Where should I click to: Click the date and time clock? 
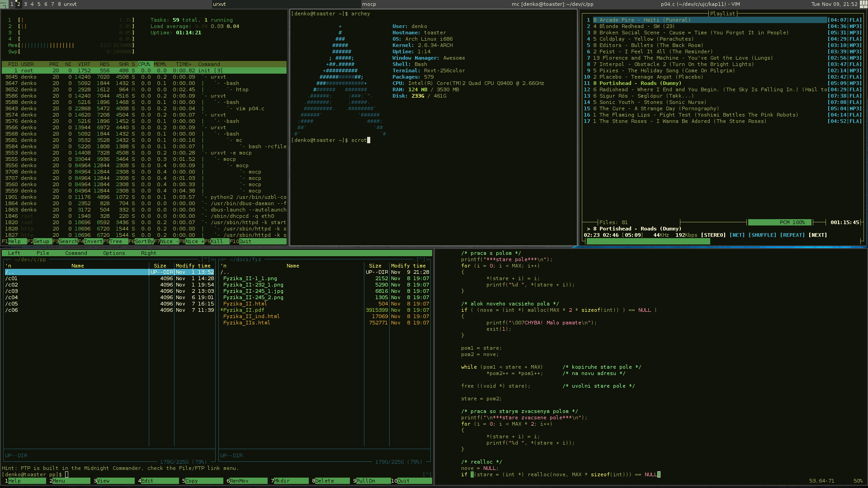pos(834,4)
